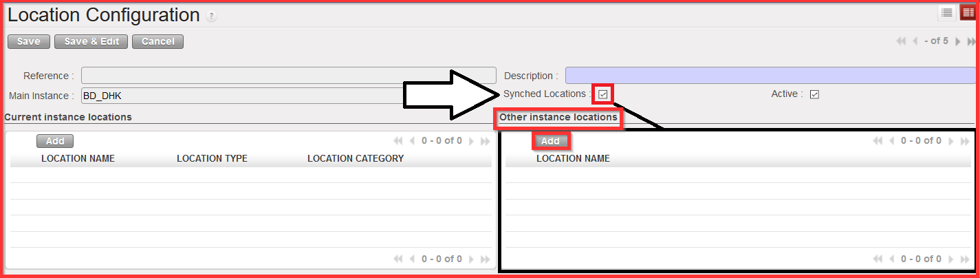Open the help icon beside Location Configuration

click(211, 16)
